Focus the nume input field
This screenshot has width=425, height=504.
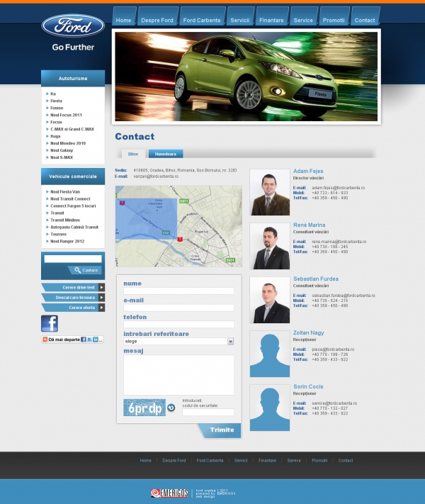coord(178,291)
